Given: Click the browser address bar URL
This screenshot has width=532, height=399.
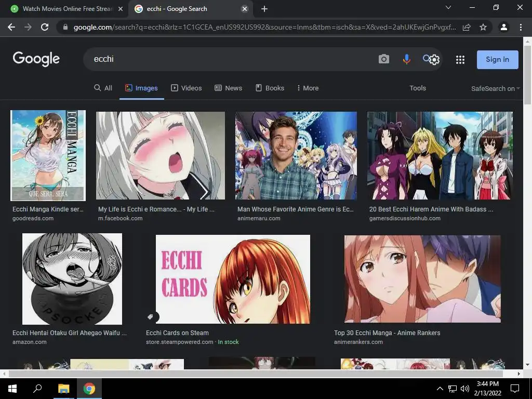Looking at the screenshot, I should [x=264, y=27].
